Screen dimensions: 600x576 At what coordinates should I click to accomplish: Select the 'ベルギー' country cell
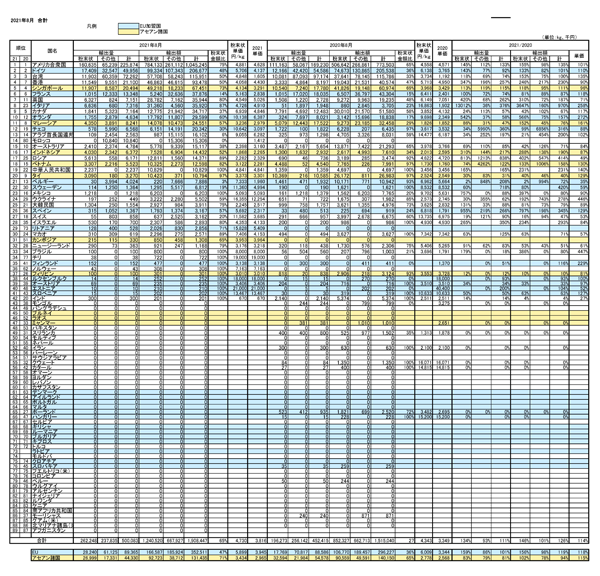[x=52, y=182]
